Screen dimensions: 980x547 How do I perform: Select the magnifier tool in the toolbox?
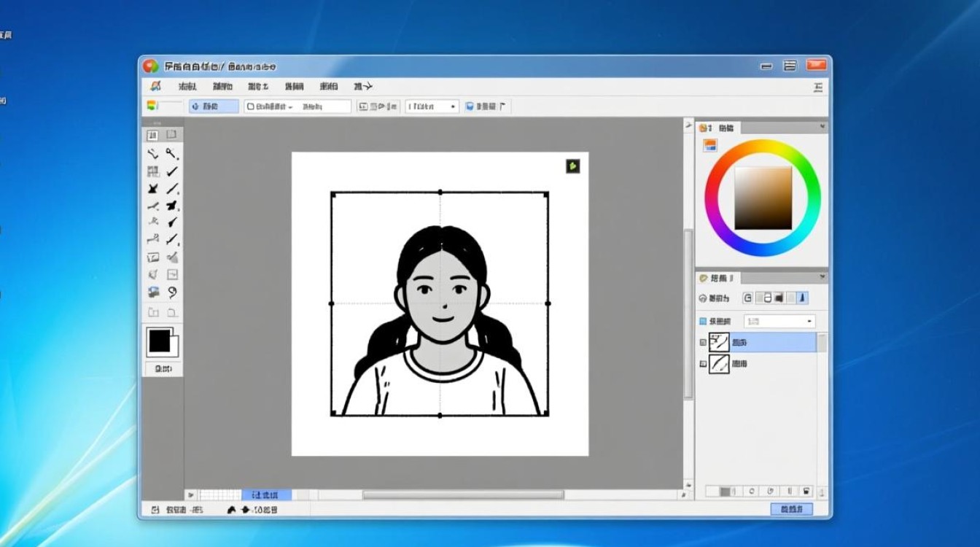tap(171, 154)
